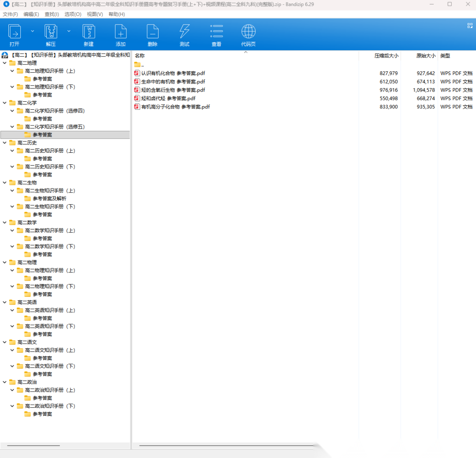Click the 名称 column header
This screenshot has width=476, height=458.
pos(140,56)
